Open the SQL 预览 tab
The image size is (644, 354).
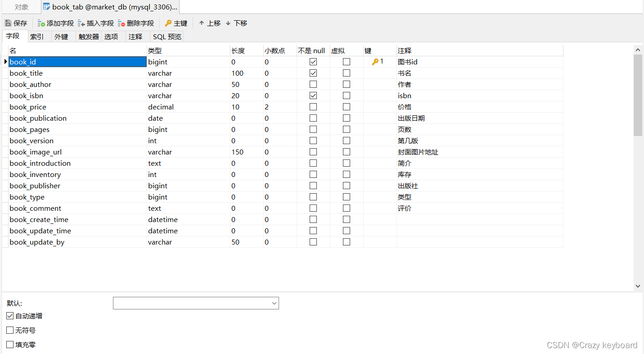point(167,37)
